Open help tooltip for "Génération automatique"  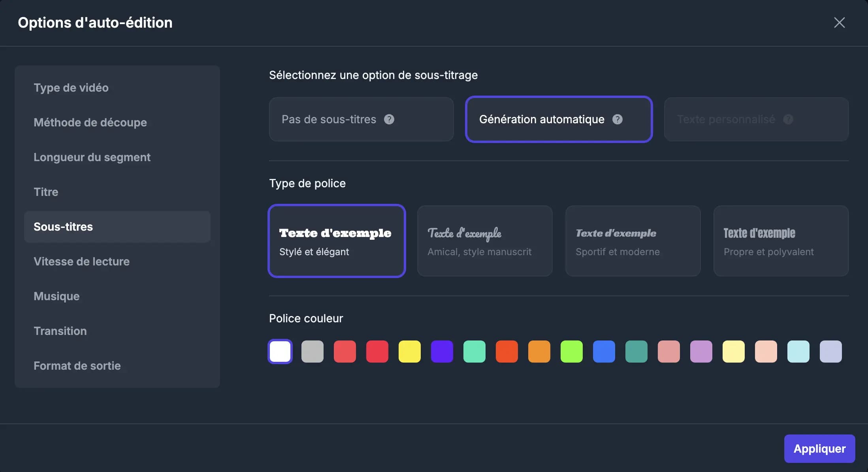[617, 119]
